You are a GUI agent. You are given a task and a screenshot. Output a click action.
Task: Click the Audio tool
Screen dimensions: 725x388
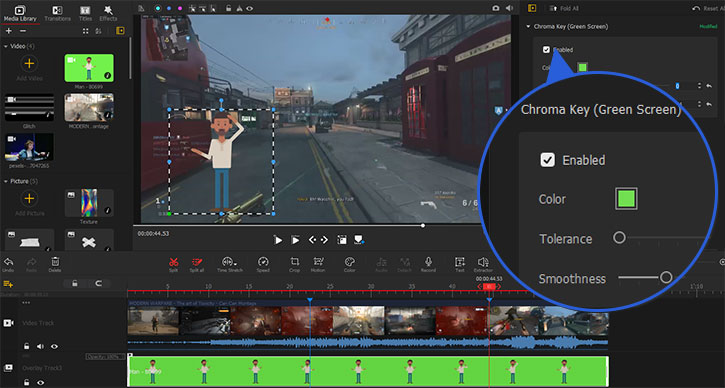tap(381, 265)
